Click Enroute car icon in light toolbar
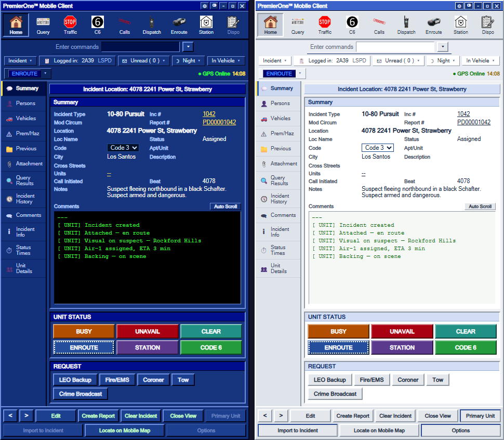This screenshot has width=504, height=440. (x=434, y=25)
